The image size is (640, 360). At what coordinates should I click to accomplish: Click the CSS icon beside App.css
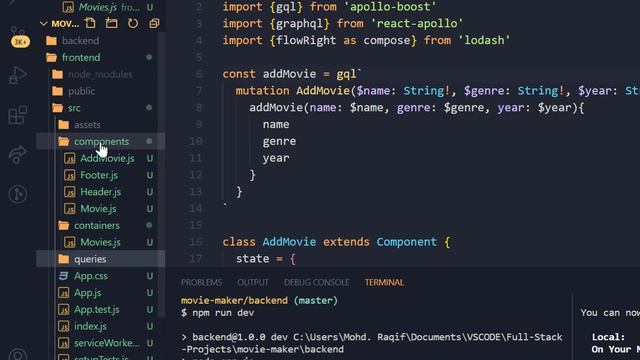point(63,276)
